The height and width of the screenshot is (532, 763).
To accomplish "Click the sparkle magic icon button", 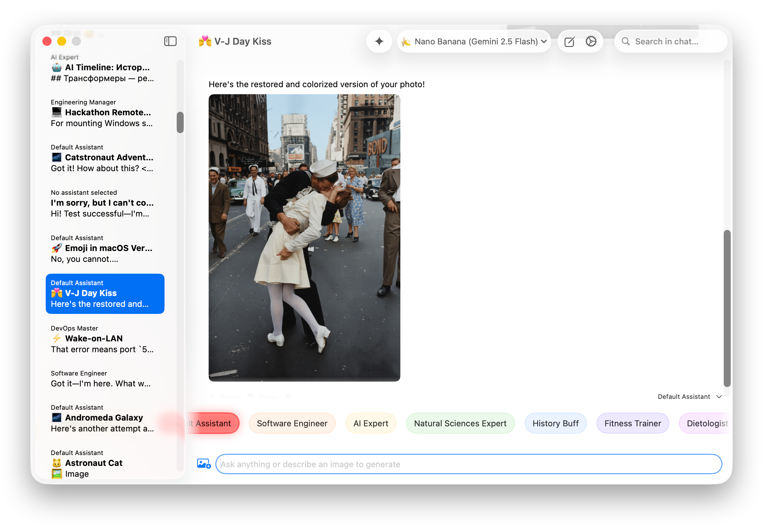I will 379,41.
